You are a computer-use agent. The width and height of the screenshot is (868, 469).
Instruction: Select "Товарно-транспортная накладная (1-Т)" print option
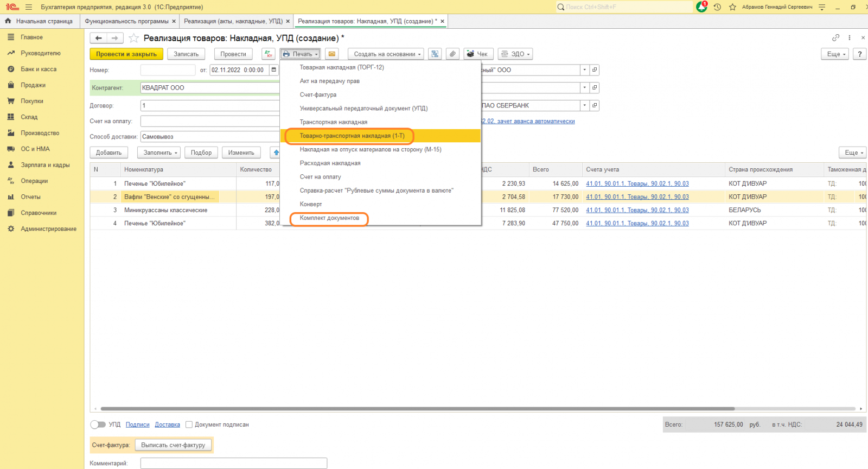click(352, 136)
